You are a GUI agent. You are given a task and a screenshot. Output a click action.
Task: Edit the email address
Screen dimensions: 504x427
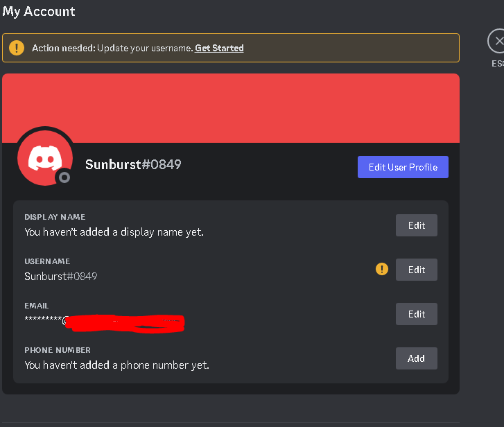click(417, 314)
